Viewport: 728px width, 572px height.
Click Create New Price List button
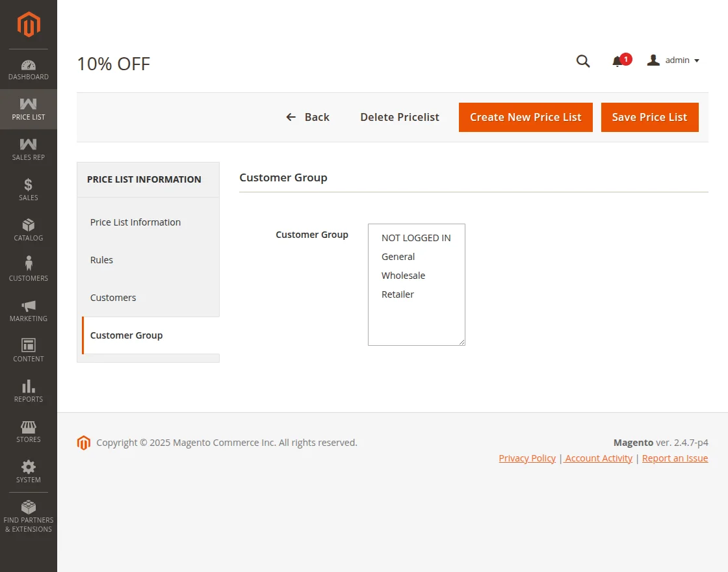pos(526,117)
